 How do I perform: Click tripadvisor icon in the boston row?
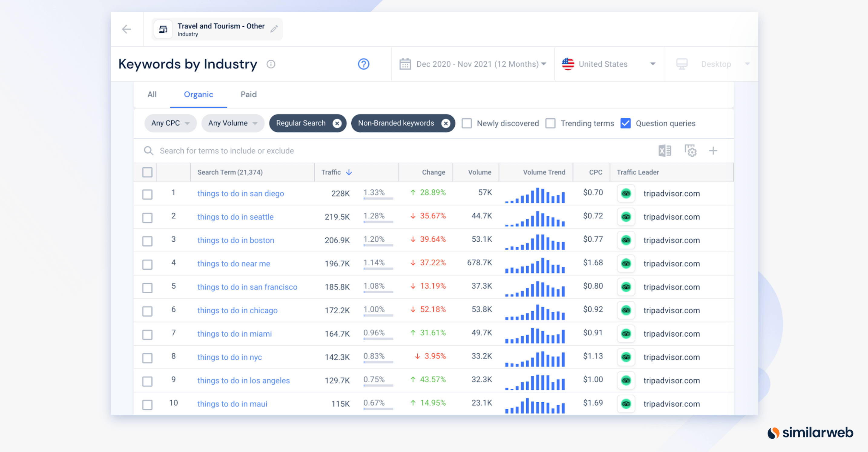(626, 240)
